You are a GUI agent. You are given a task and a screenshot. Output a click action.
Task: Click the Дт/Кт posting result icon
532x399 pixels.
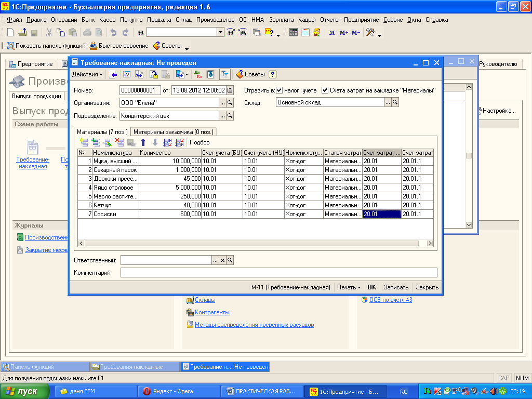pos(198,74)
